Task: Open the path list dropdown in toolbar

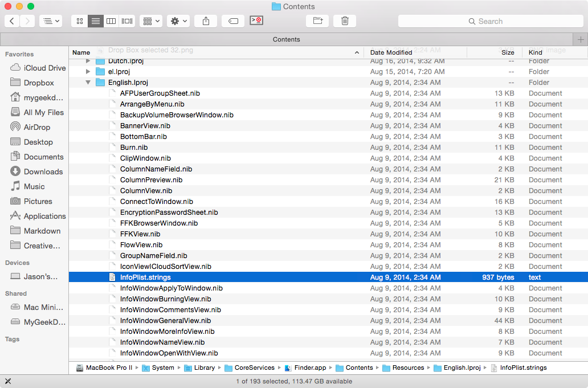Action: click(51, 21)
